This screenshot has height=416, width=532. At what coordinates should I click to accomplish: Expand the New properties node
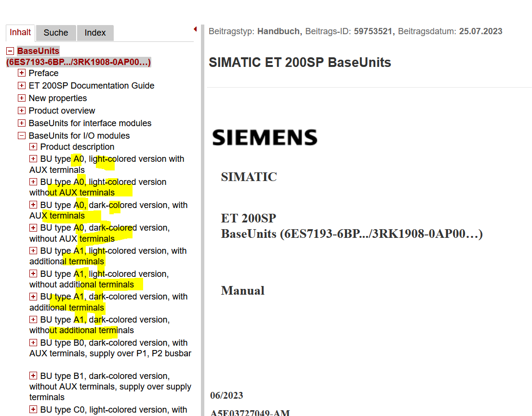21,98
